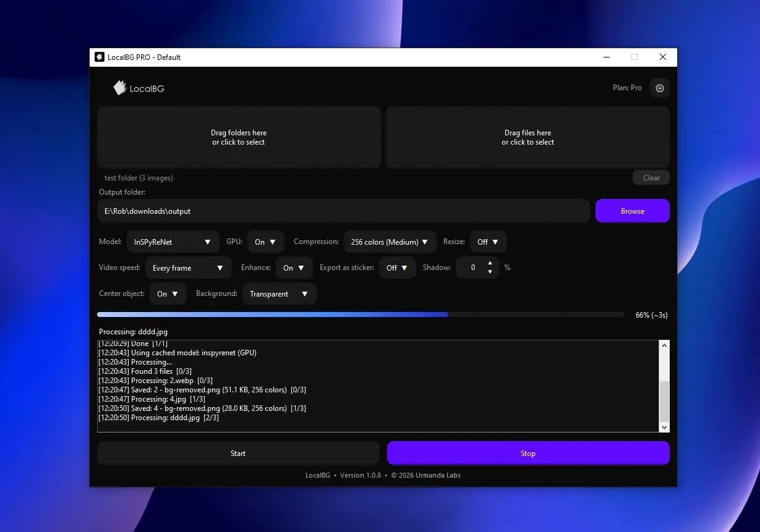Click the LocalBG title bar app icon
Image resolution: width=760 pixels, height=532 pixels.
100,57
